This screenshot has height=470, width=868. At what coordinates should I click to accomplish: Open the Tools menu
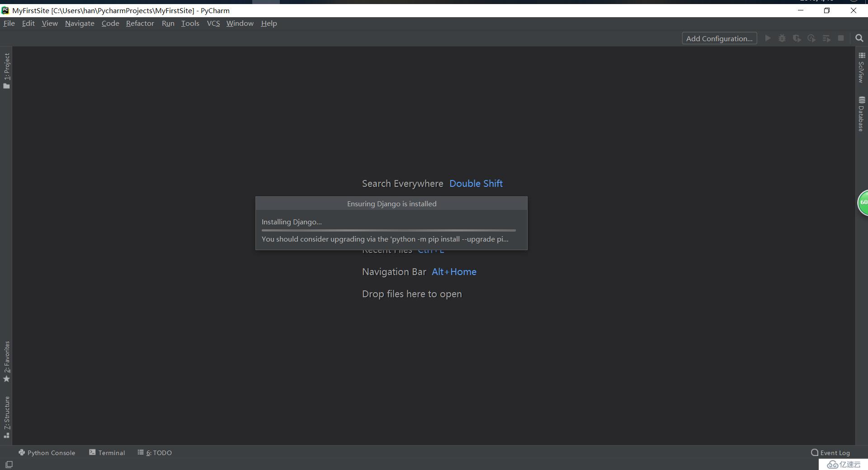190,24
